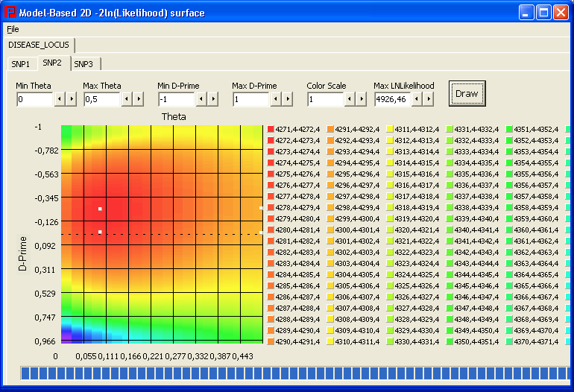Decrease Max LNLikelihood with left arrow
The height and width of the screenshot is (392, 574).
pos(417,99)
